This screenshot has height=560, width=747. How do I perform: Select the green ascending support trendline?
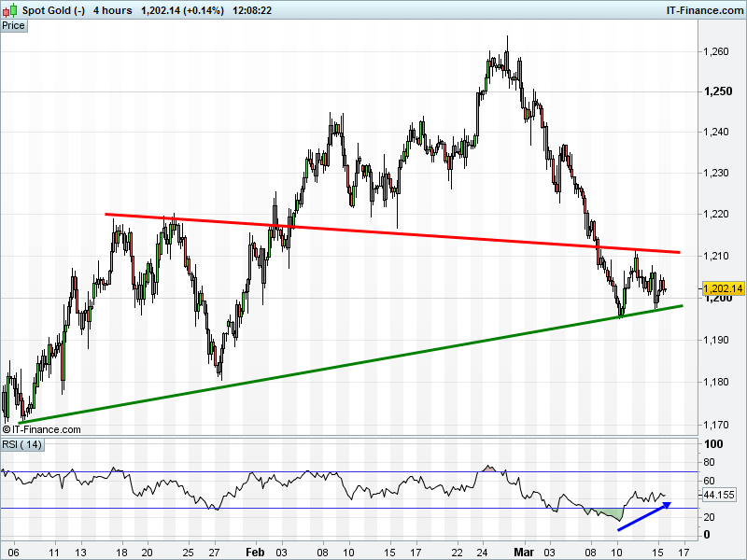(x=351, y=364)
